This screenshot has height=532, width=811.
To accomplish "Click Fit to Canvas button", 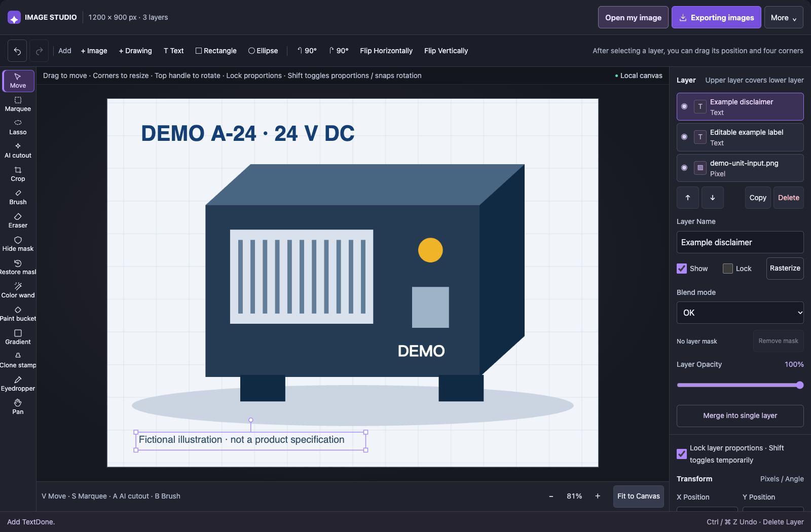I will tap(639, 496).
